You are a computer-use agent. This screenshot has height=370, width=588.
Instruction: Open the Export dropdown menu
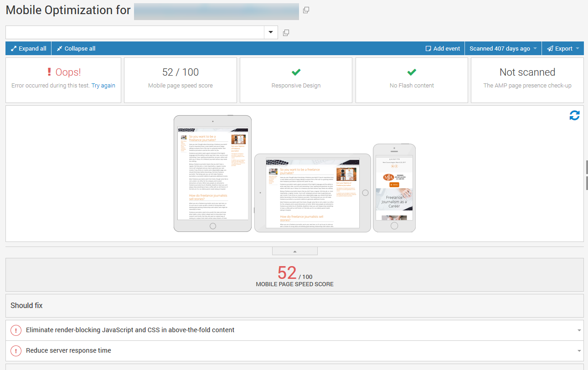click(x=563, y=49)
